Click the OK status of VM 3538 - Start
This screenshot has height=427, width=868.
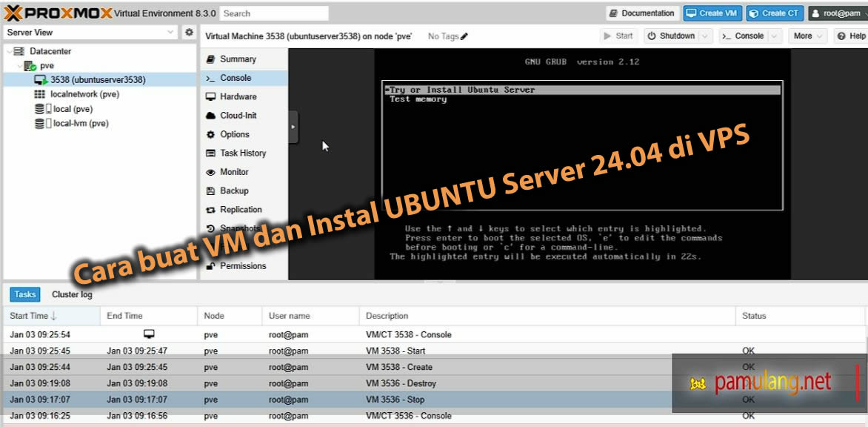(749, 351)
